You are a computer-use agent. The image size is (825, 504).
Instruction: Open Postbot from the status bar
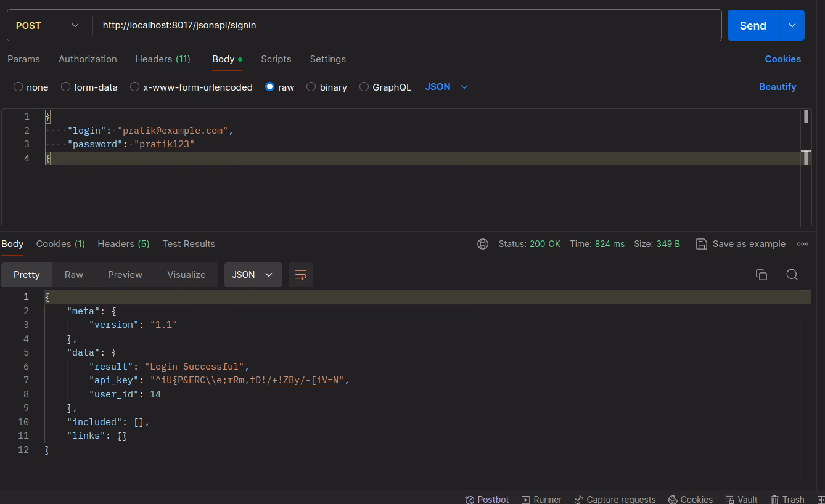pyautogui.click(x=487, y=499)
